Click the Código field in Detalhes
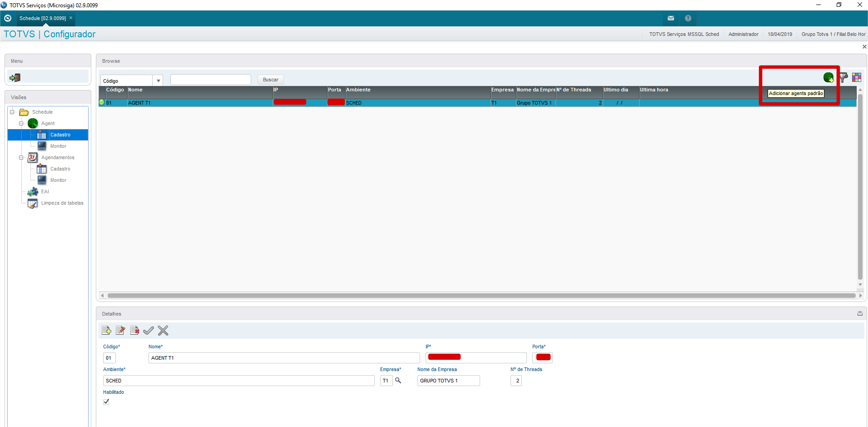 pyautogui.click(x=109, y=358)
